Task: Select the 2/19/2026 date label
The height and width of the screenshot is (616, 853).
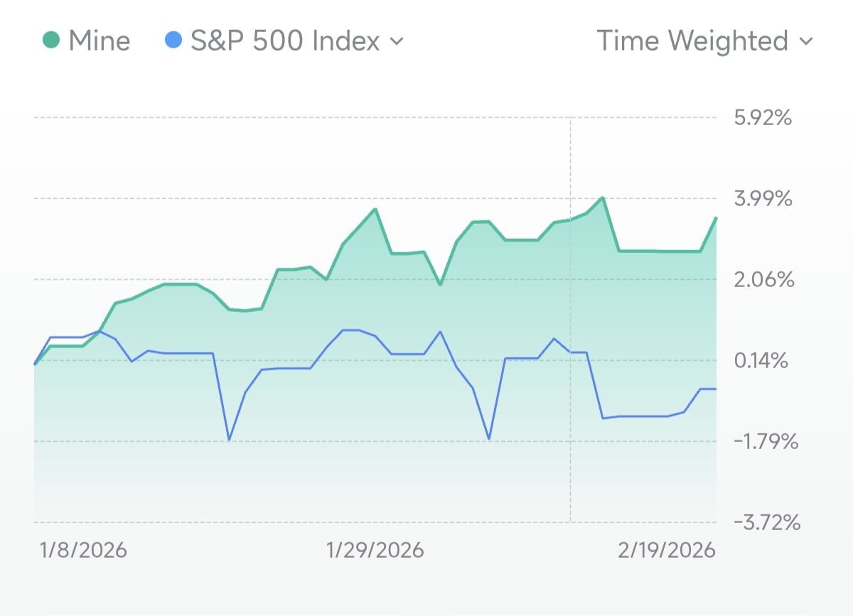Action: (666, 550)
